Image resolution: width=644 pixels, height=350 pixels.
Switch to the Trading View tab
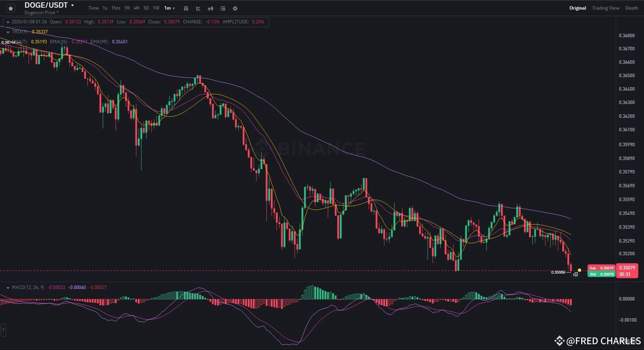point(605,8)
